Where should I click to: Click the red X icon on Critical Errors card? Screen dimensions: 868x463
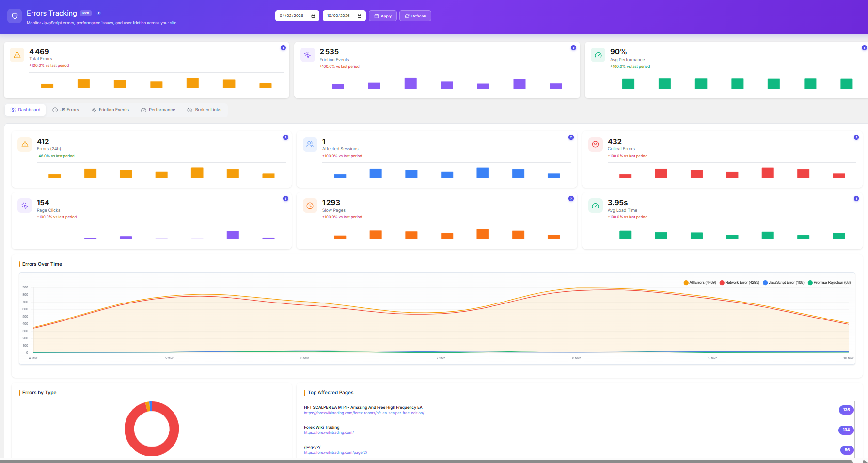click(x=595, y=144)
